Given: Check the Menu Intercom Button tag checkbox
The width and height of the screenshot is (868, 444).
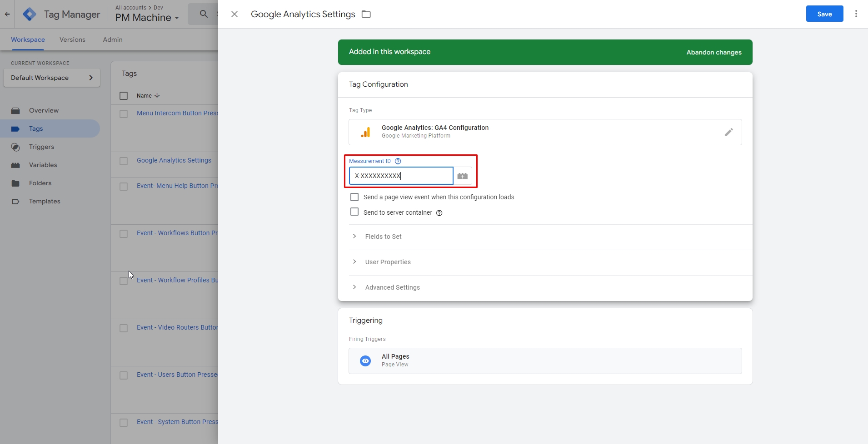Looking at the screenshot, I should pyautogui.click(x=124, y=113).
